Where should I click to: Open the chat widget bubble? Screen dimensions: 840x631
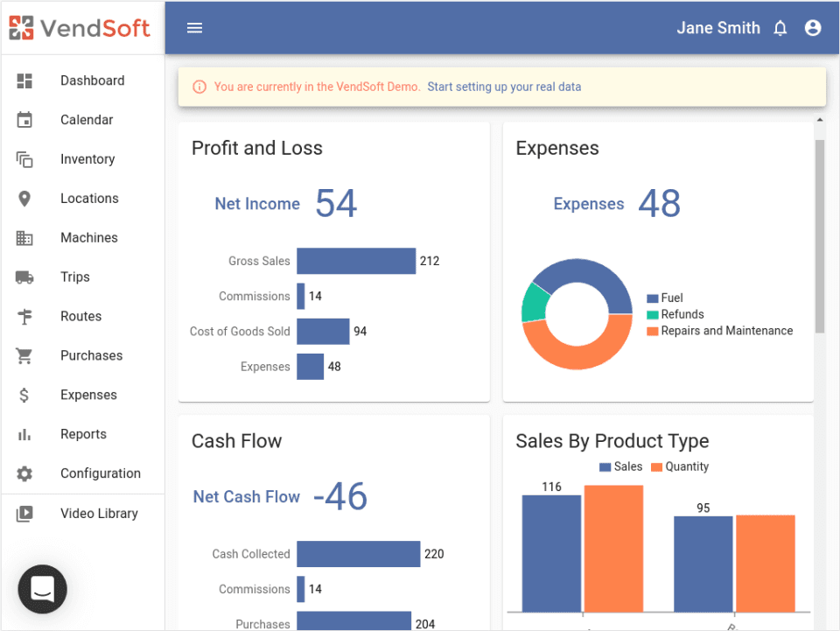[x=42, y=589]
